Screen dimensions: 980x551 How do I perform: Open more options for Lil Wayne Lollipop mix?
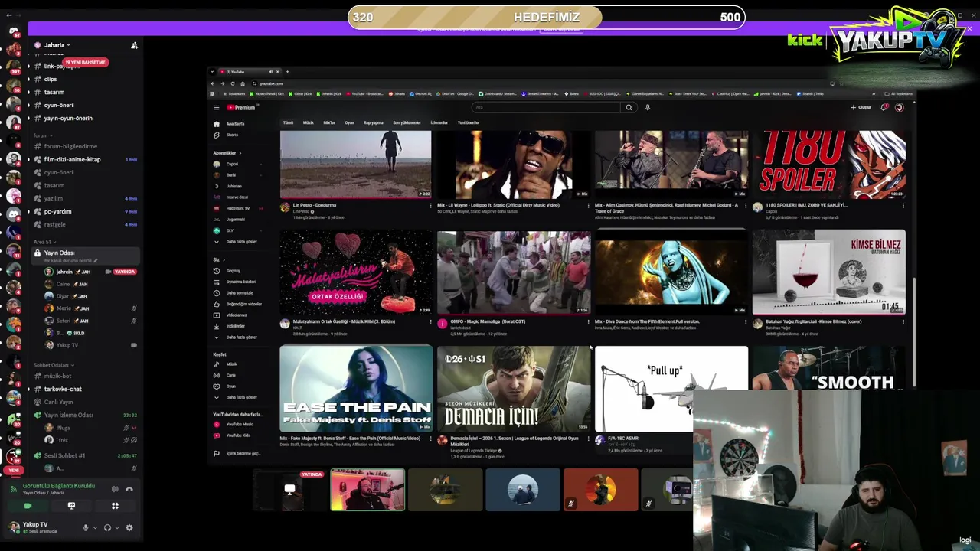tap(588, 206)
